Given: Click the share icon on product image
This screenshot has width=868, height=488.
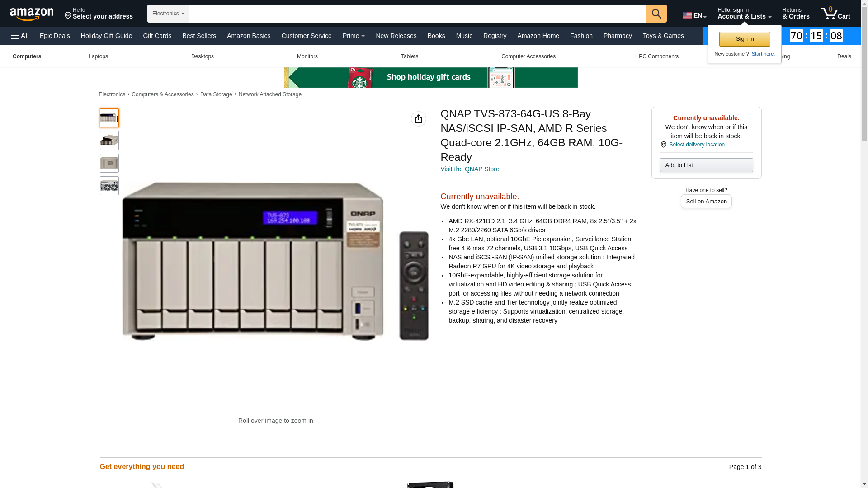Looking at the screenshot, I should click(418, 119).
